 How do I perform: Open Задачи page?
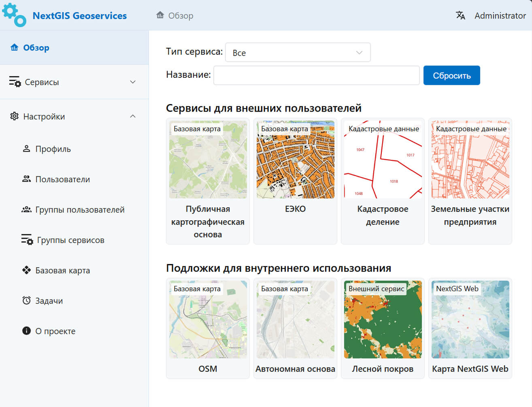click(x=74, y=300)
